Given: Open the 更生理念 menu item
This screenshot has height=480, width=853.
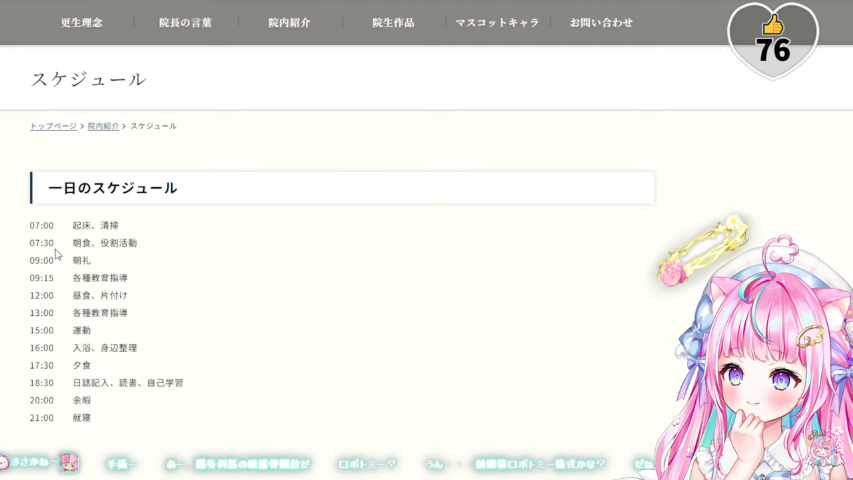Looking at the screenshot, I should pyautogui.click(x=82, y=23).
